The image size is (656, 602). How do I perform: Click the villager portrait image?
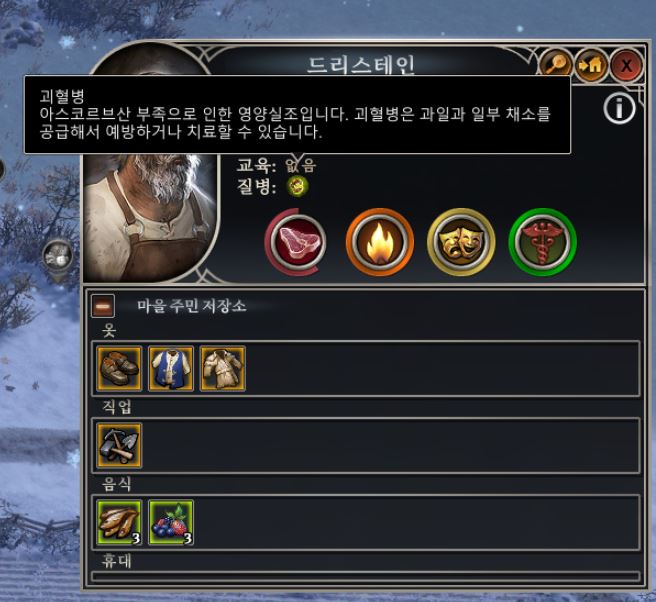[x=151, y=218]
